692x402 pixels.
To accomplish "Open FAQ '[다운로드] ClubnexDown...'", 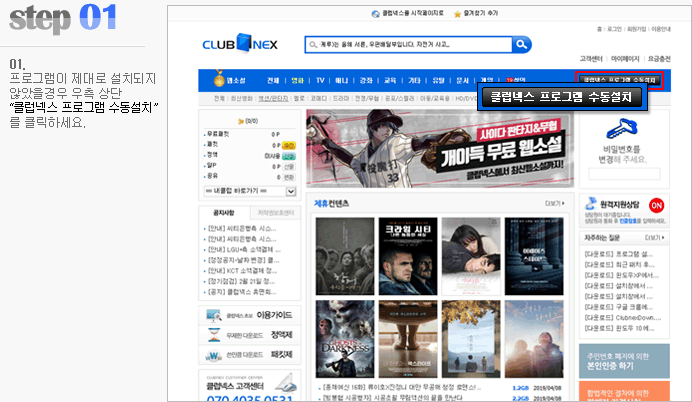I will tap(623, 318).
